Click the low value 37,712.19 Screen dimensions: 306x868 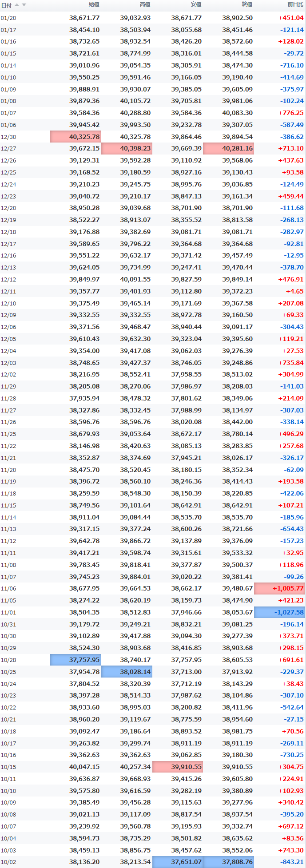(186, 684)
